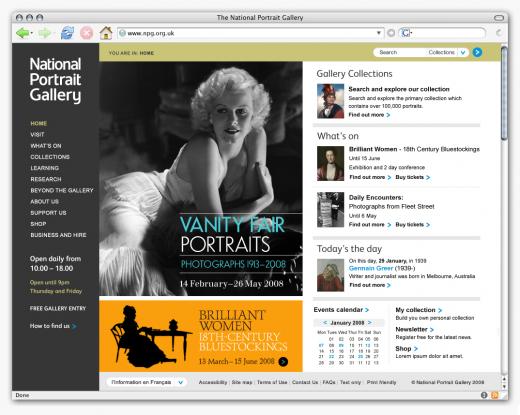Click Find out more for Daily Encounters
This screenshot has height=415, width=520.
click(370, 225)
